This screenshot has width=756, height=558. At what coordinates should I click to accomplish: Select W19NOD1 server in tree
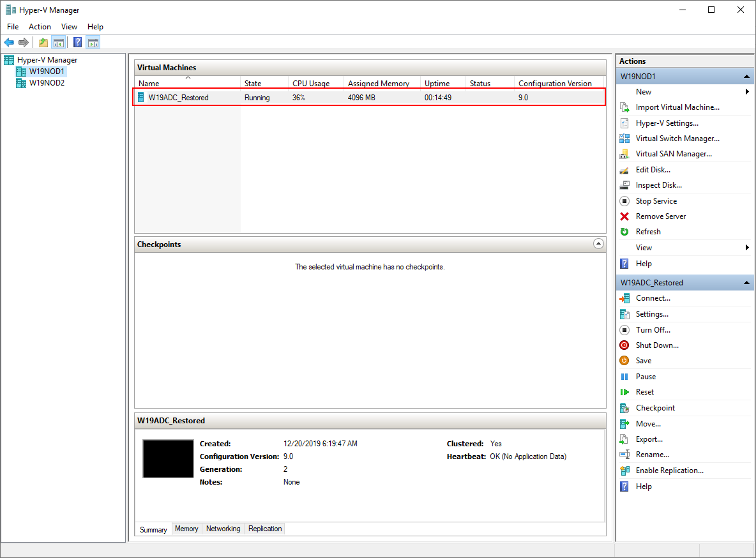pyautogui.click(x=47, y=72)
